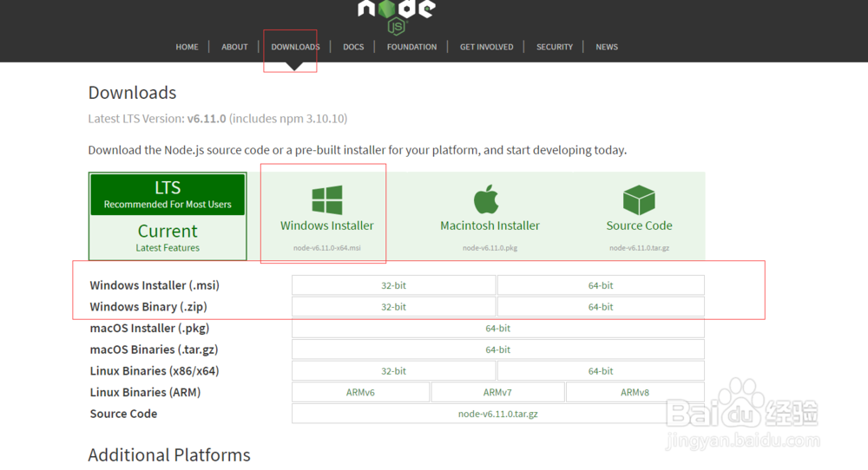The image size is (868, 470).
Task: Open the FOUNDATION nav item
Action: (411, 47)
